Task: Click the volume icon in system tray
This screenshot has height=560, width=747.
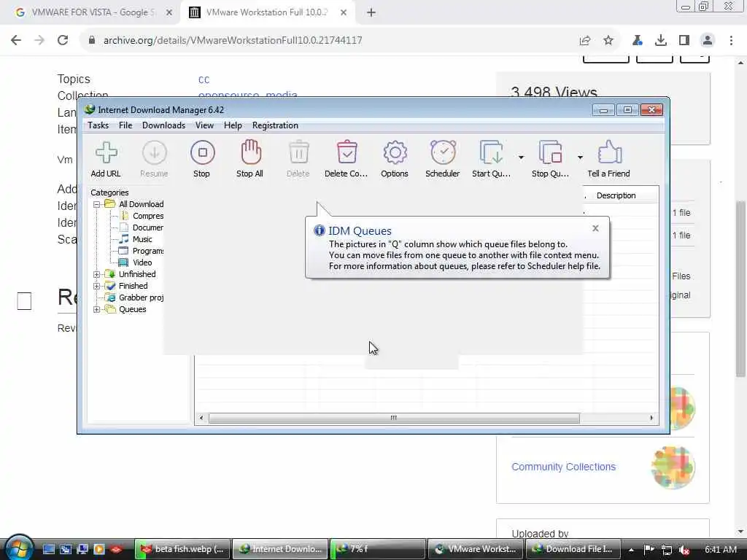Action: (x=684, y=550)
